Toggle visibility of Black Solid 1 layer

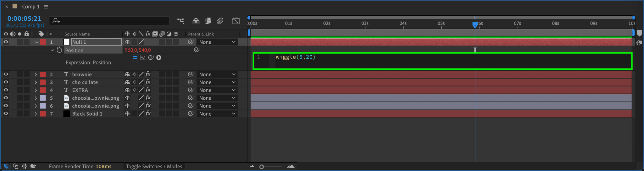coord(6,113)
